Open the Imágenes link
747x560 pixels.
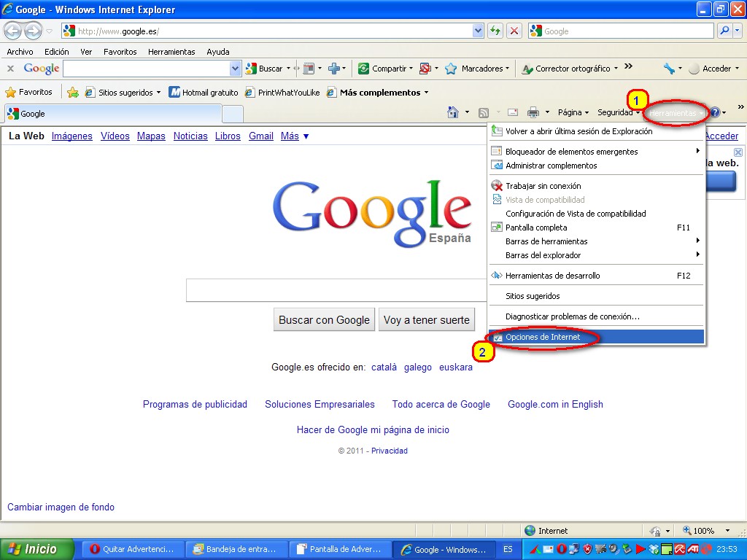72,136
